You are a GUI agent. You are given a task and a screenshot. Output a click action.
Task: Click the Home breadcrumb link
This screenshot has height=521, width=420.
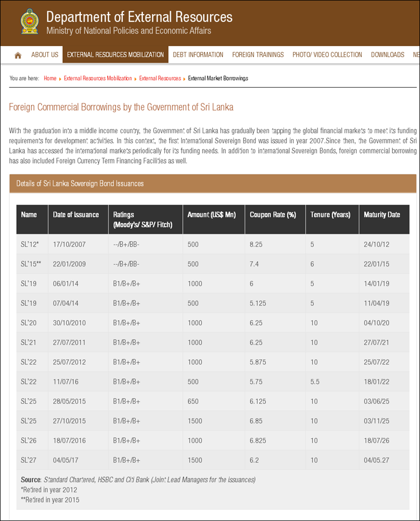(50, 78)
